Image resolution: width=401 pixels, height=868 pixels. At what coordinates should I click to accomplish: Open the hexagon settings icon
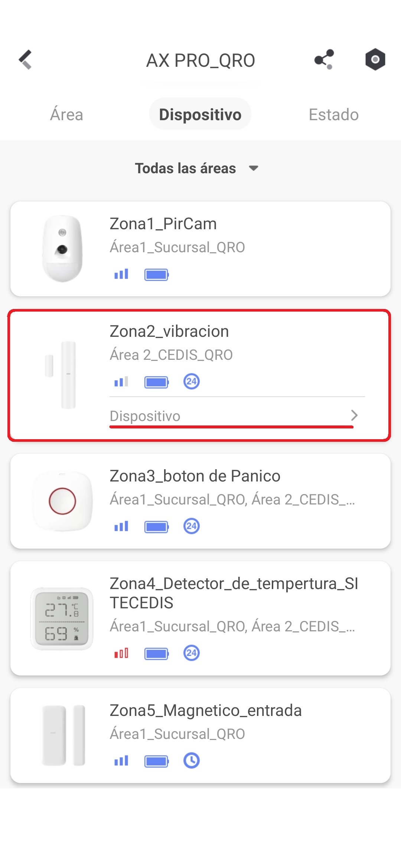click(375, 59)
